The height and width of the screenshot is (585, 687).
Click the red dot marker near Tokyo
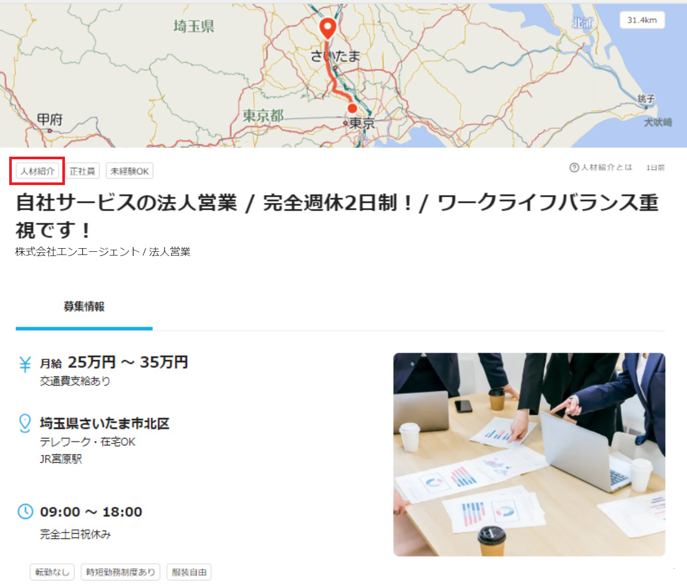click(352, 108)
